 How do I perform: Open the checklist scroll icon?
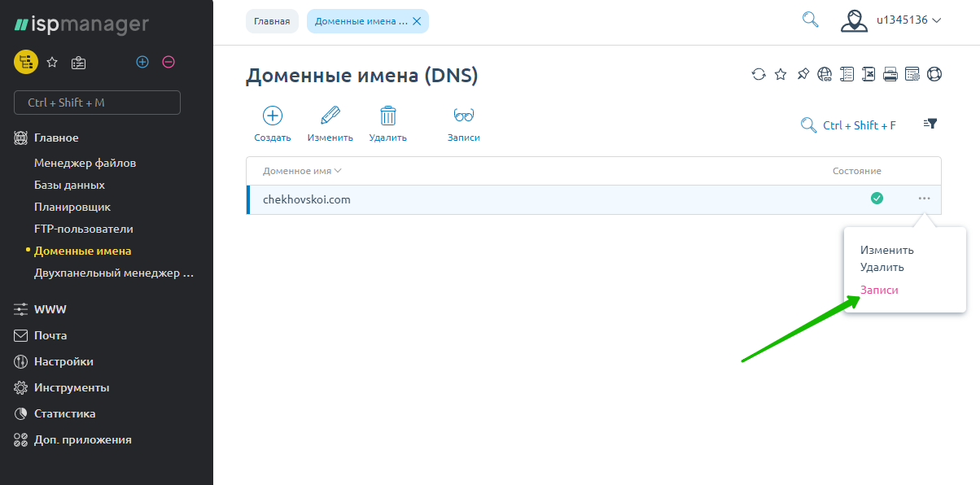coord(847,74)
